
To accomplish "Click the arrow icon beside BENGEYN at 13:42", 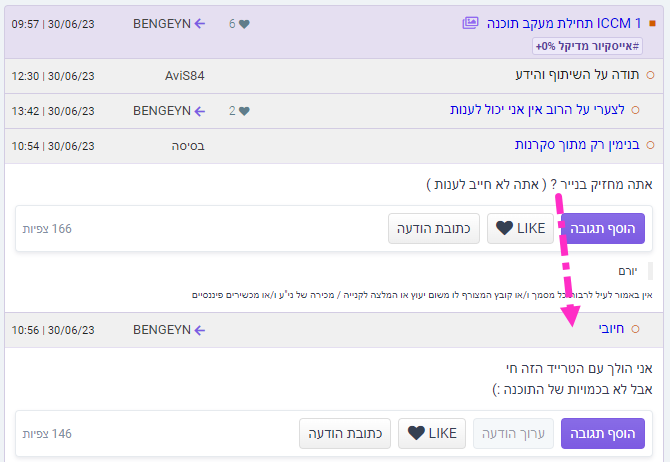I will [200, 110].
